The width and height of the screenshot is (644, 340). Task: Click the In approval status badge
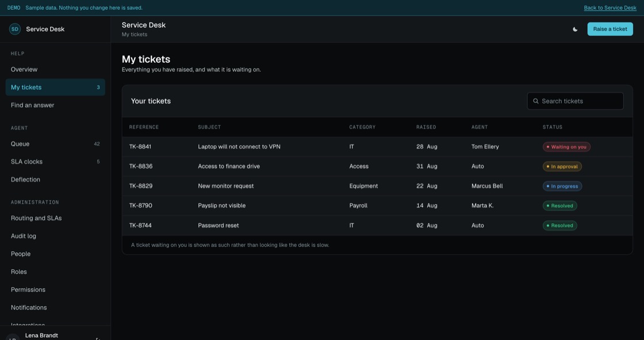point(562,166)
